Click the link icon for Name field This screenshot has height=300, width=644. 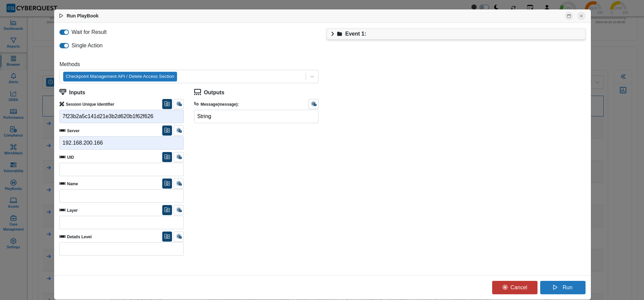click(179, 184)
